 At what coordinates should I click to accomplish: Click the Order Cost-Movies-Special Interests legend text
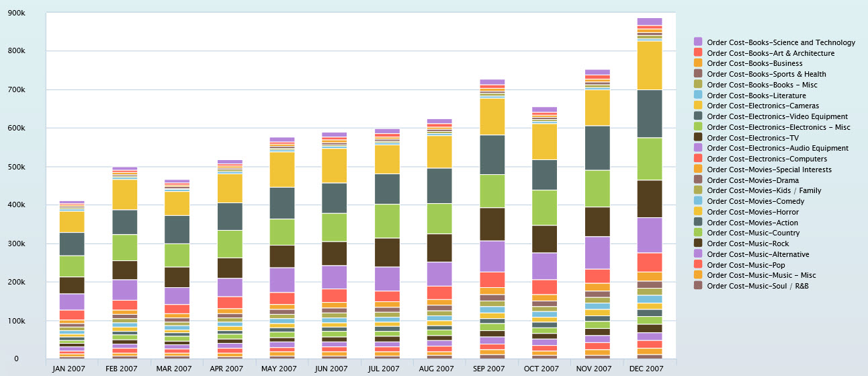pyautogui.click(x=769, y=170)
